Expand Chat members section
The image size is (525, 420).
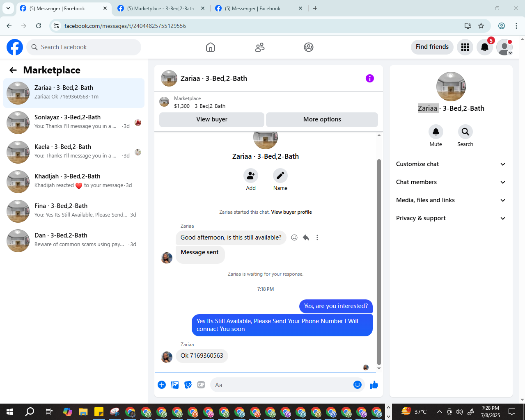point(451,182)
